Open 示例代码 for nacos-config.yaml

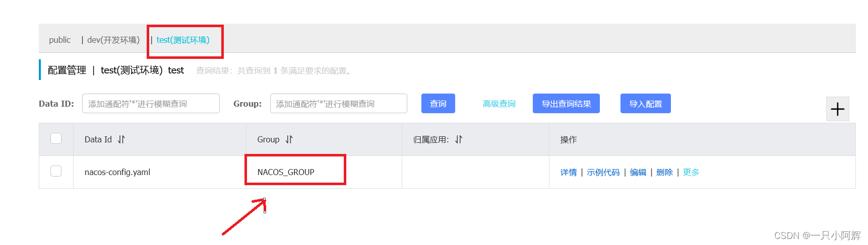603,172
